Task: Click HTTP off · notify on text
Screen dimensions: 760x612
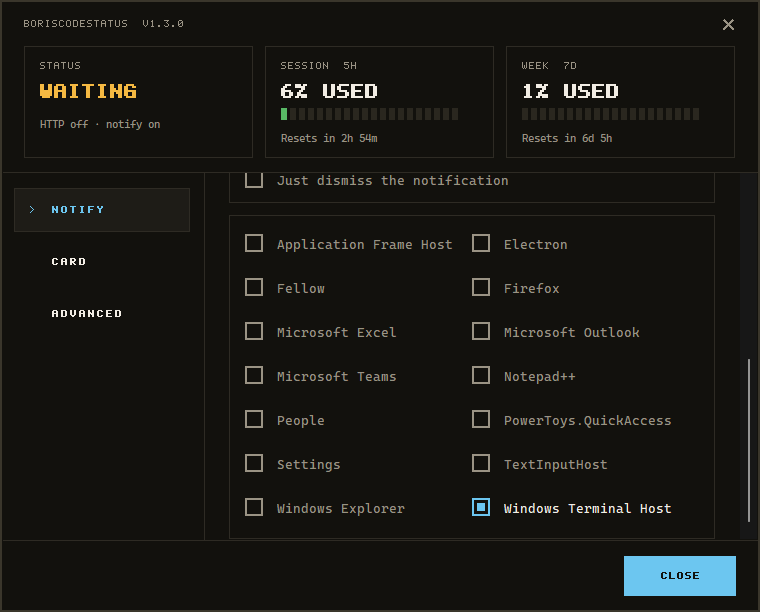Action: point(100,125)
